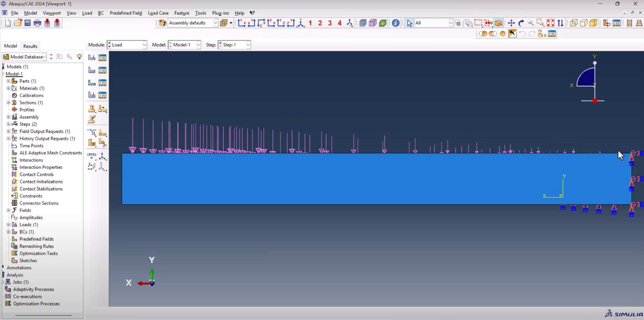
Task: Click the Query Information icon
Action: pos(396,23)
